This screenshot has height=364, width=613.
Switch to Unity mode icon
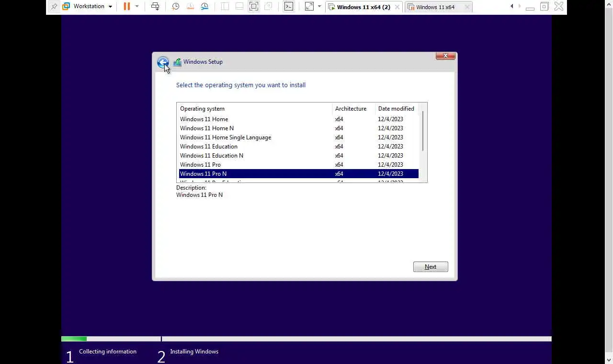click(268, 7)
